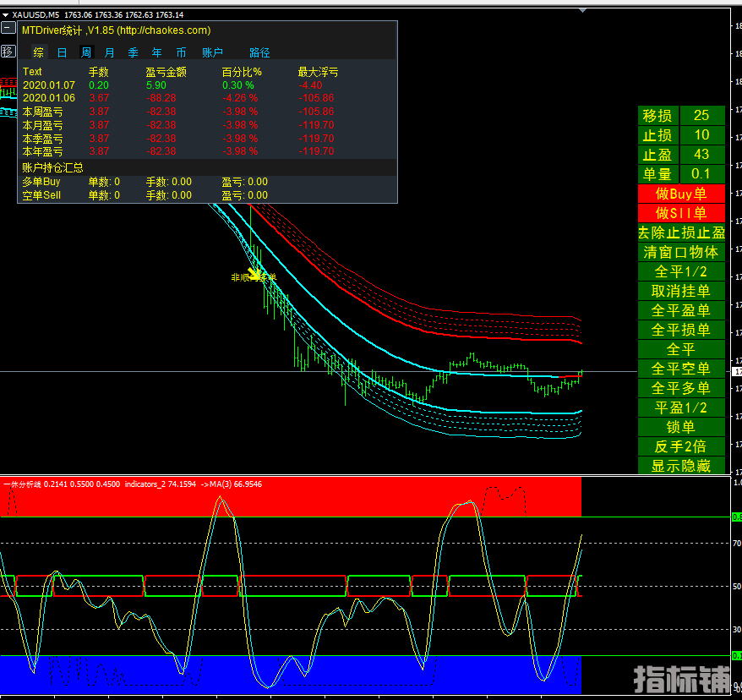The image size is (742, 700).
Task: Click 全平空单 to close all shorts
Action: coord(681,369)
